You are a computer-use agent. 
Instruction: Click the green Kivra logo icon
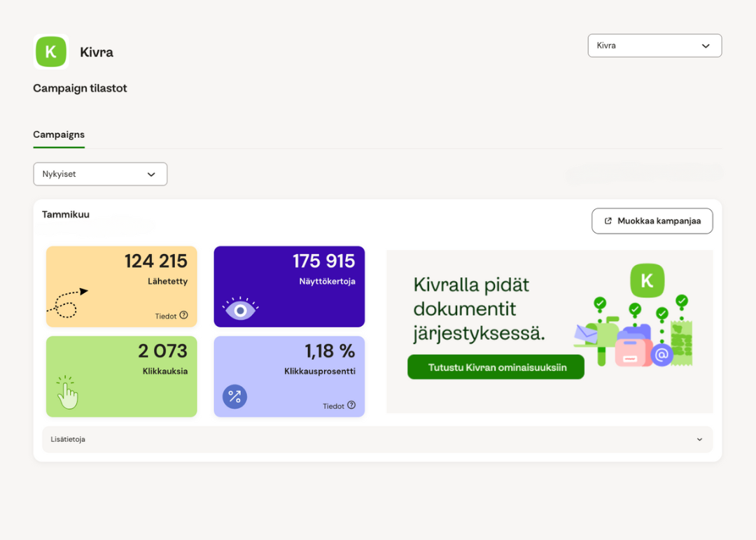[x=51, y=52]
